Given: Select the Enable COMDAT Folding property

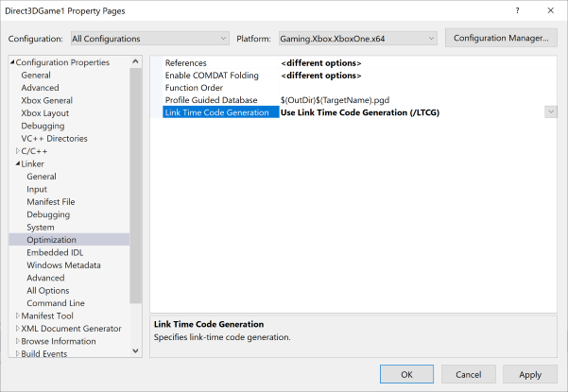Looking at the screenshot, I should (212, 76).
